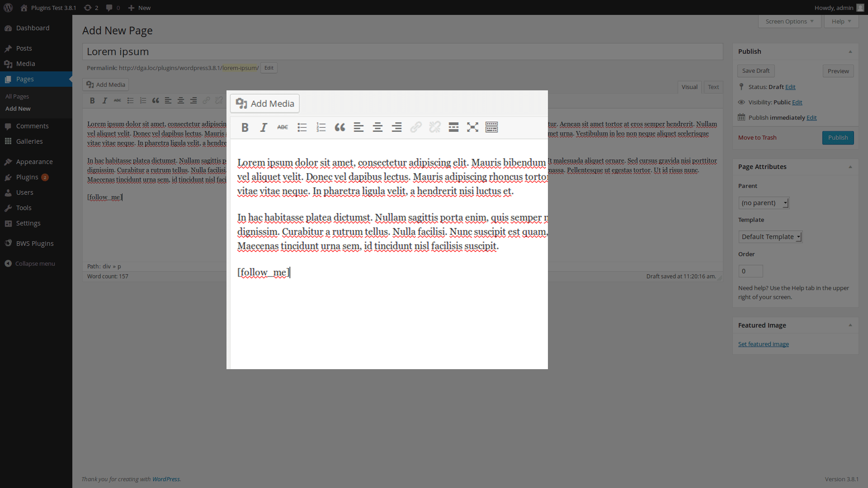This screenshot has width=868, height=488.
Task: Switch to the Text editor tab
Action: click(713, 87)
